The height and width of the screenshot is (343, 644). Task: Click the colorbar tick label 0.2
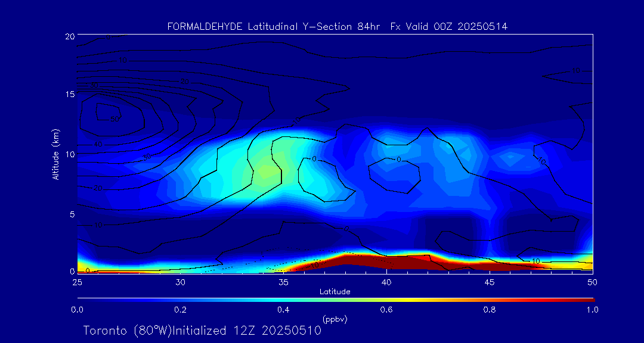coord(180,310)
